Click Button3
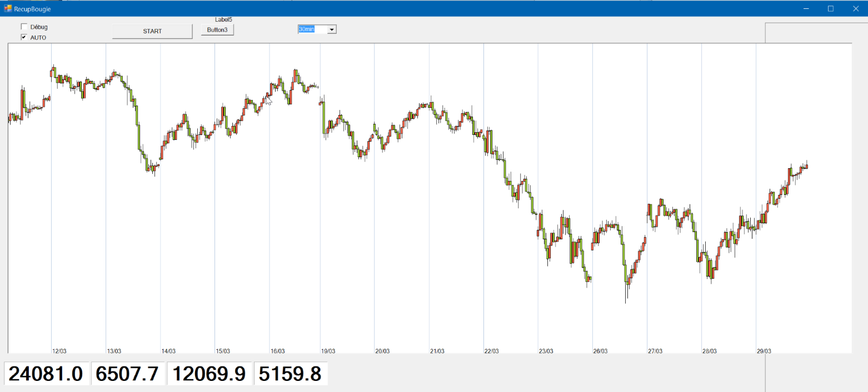The height and width of the screenshot is (392, 868). (217, 29)
